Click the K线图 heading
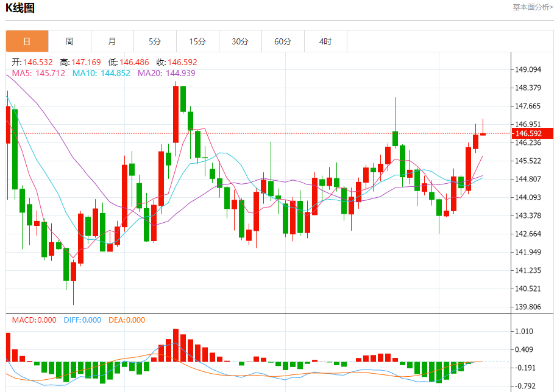The width and height of the screenshot is (557, 392). click(20, 8)
